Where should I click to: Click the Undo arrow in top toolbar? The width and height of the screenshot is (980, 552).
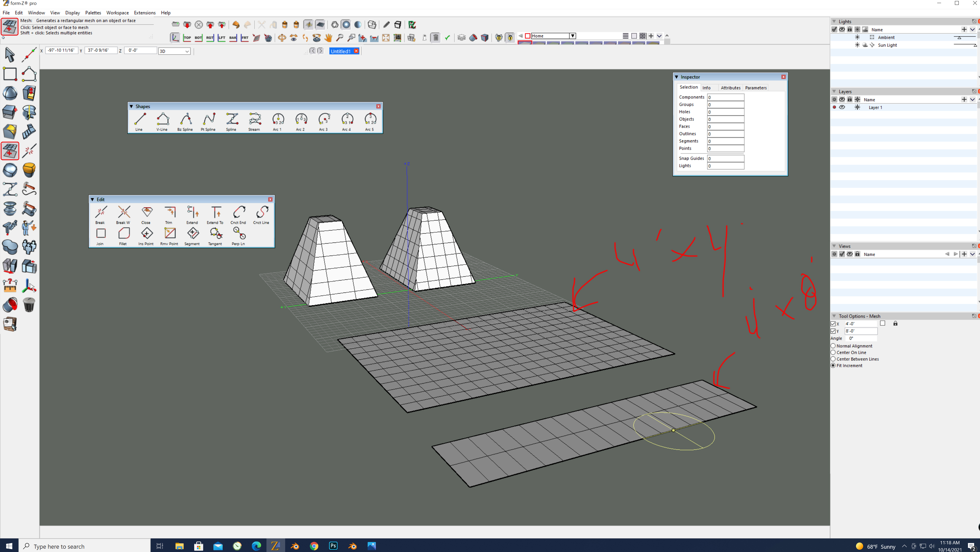(x=236, y=25)
